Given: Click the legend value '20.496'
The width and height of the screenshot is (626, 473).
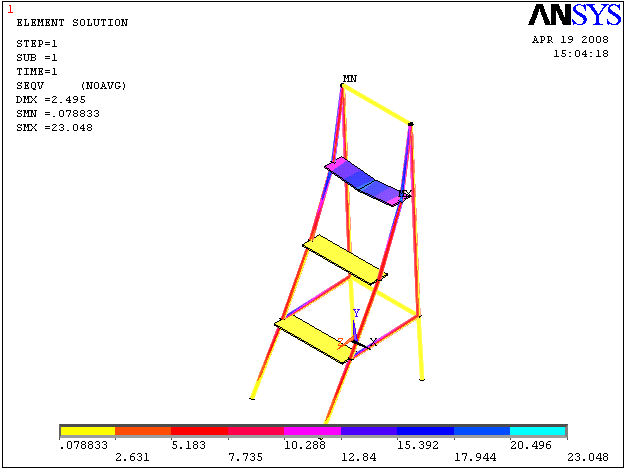Looking at the screenshot, I should pyautogui.click(x=531, y=445).
